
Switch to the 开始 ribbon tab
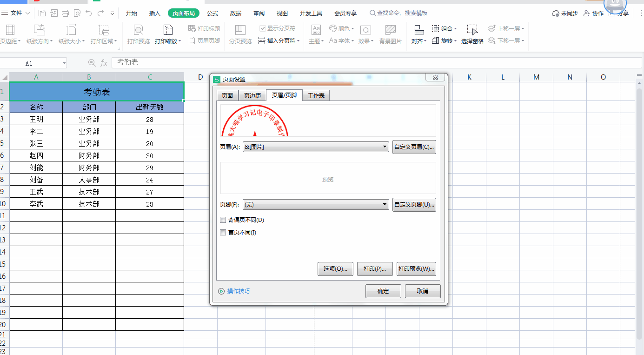tap(132, 13)
